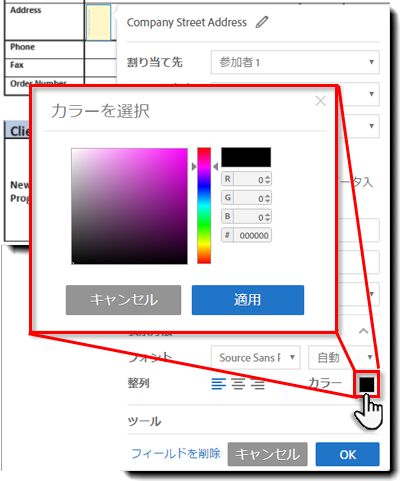Image resolution: width=400 pixels, height=481 pixels.
Task: Select left text alignment icon
Action: pyautogui.click(x=219, y=384)
